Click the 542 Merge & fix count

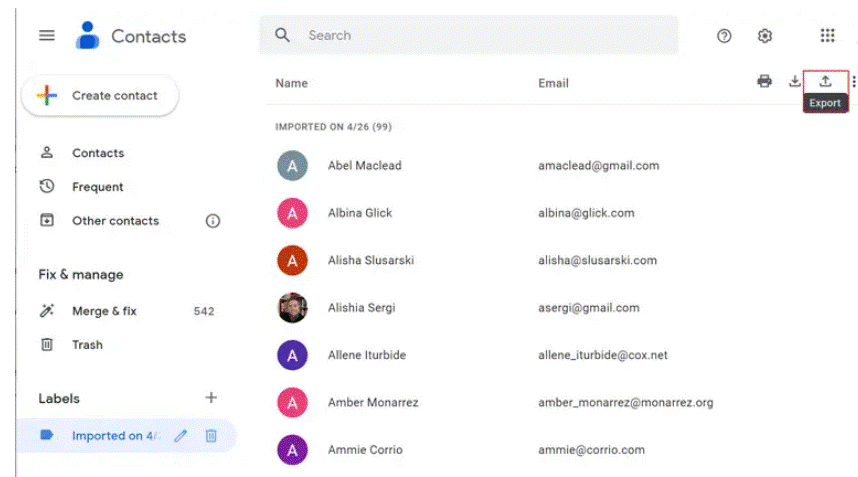204,311
